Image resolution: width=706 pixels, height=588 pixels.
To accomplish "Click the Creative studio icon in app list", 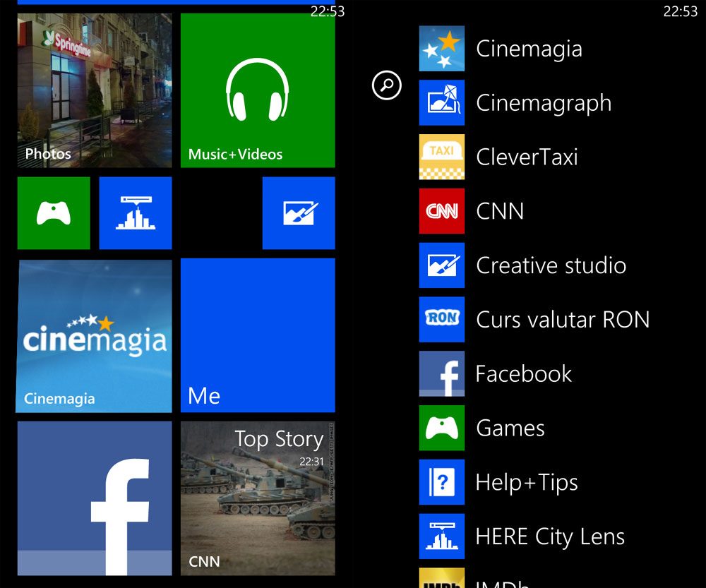I will click(442, 265).
